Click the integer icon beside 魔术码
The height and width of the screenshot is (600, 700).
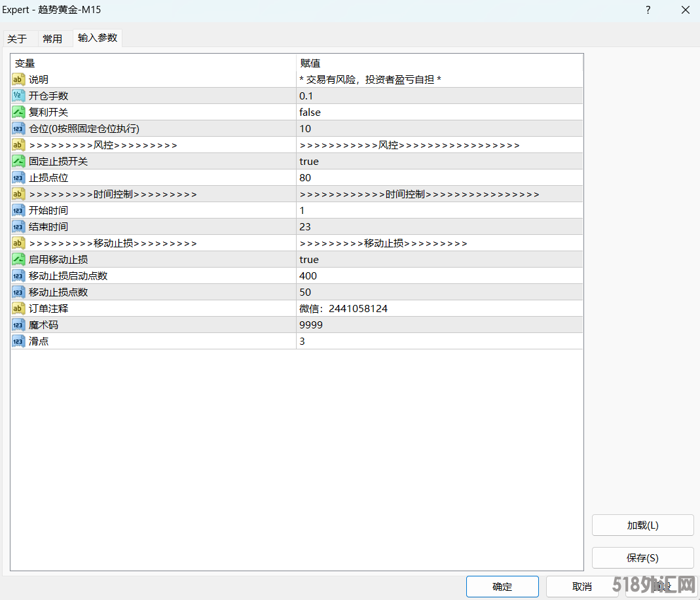pos(18,325)
